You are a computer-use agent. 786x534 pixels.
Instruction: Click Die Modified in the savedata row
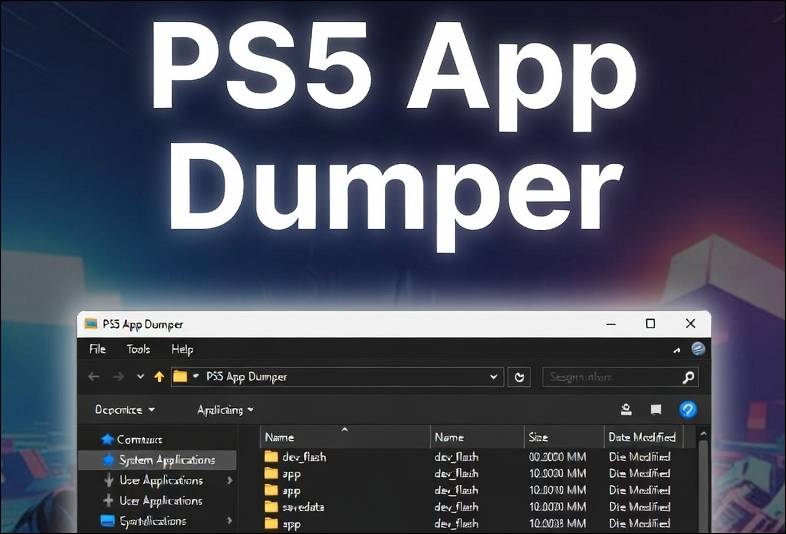pos(639,507)
